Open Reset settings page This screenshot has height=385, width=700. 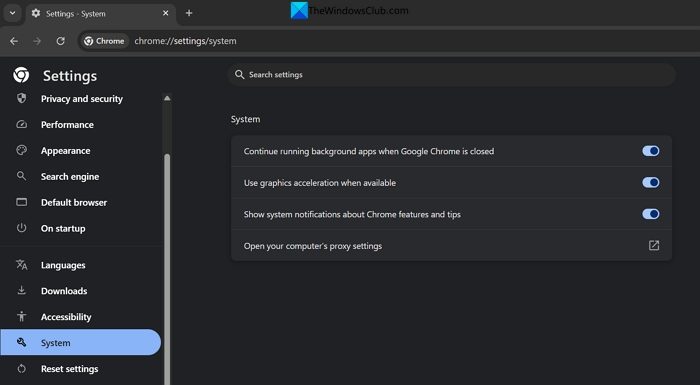click(69, 368)
